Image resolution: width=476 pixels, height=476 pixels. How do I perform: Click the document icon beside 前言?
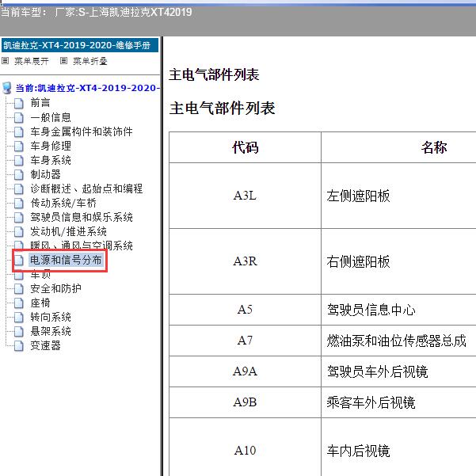click(19, 103)
